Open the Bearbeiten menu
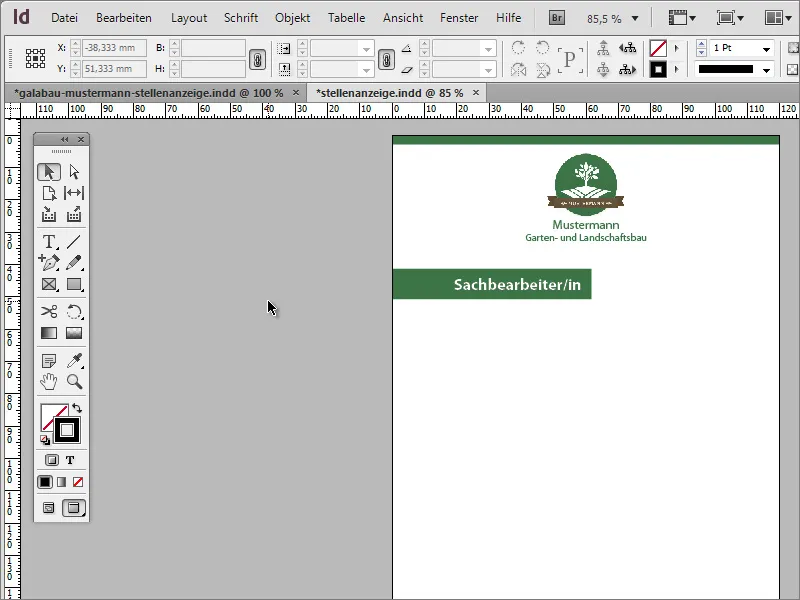The width and height of the screenshot is (800, 600). point(123,18)
